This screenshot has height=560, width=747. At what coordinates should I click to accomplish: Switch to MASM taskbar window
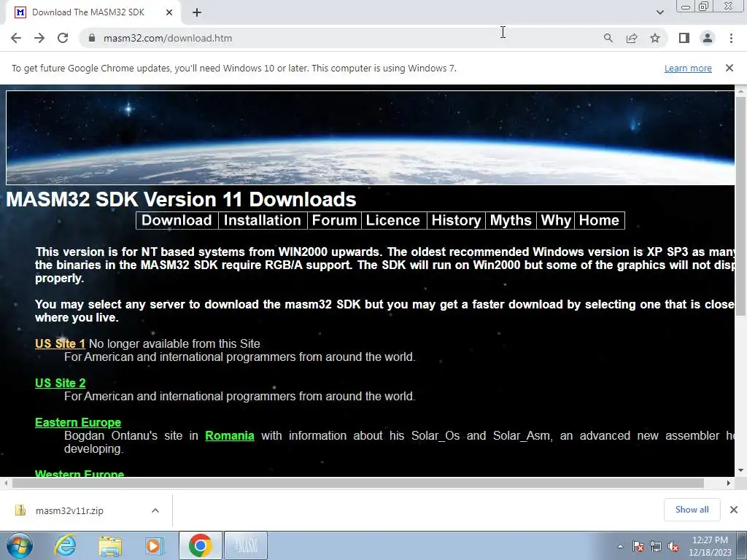(246, 545)
